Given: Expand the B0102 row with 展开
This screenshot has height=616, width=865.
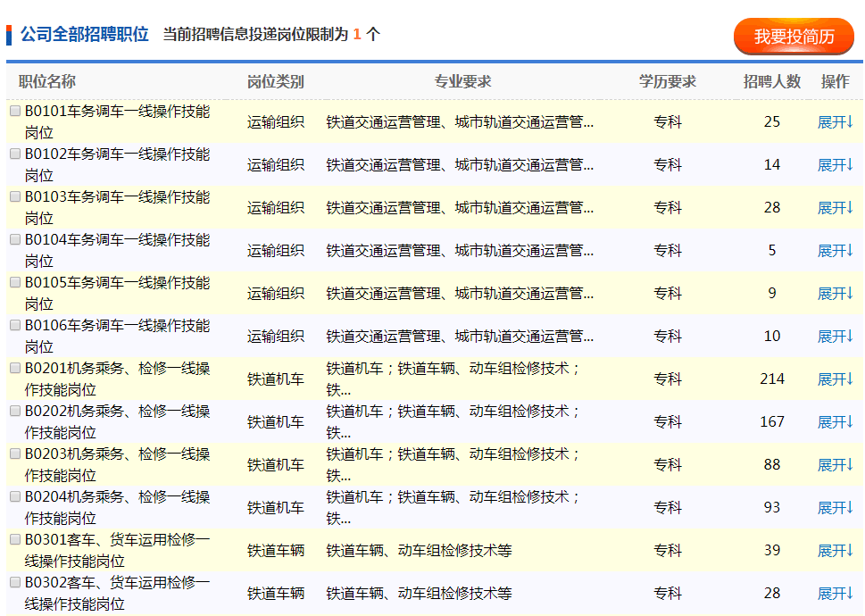Looking at the screenshot, I should 836,165.
